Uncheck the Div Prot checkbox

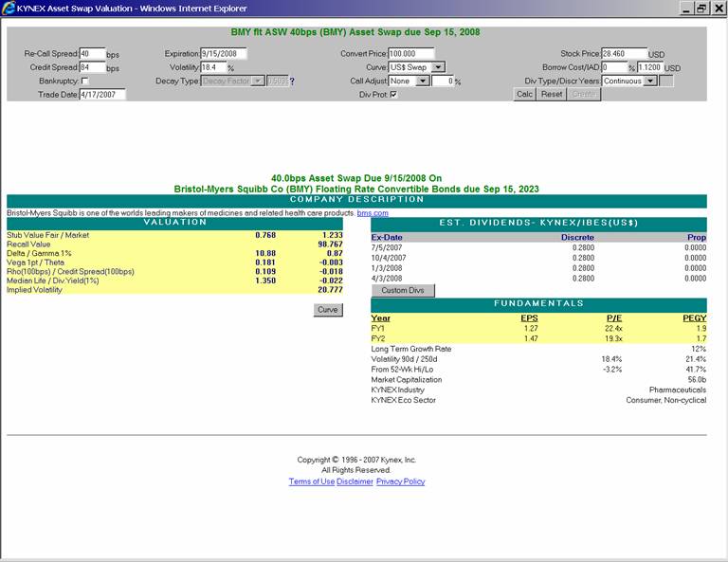(x=393, y=94)
